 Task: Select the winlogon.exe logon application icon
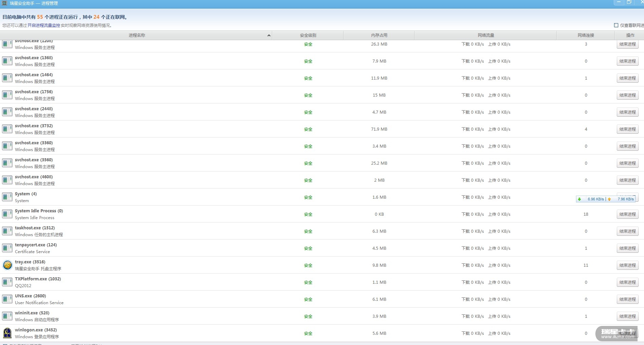click(7, 333)
